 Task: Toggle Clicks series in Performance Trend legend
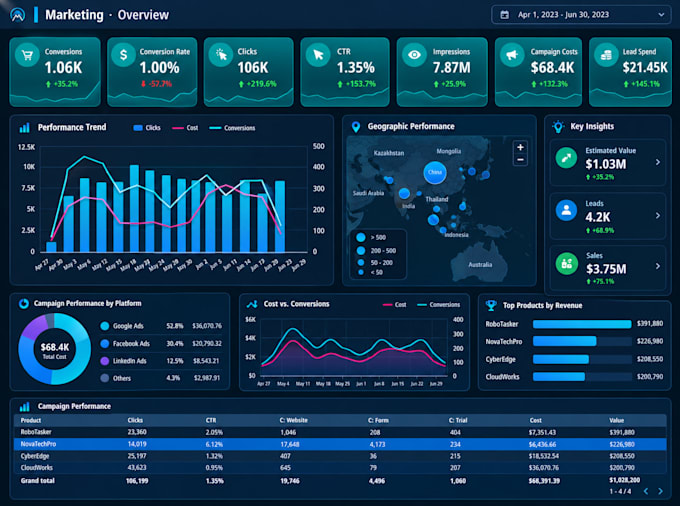click(x=147, y=128)
